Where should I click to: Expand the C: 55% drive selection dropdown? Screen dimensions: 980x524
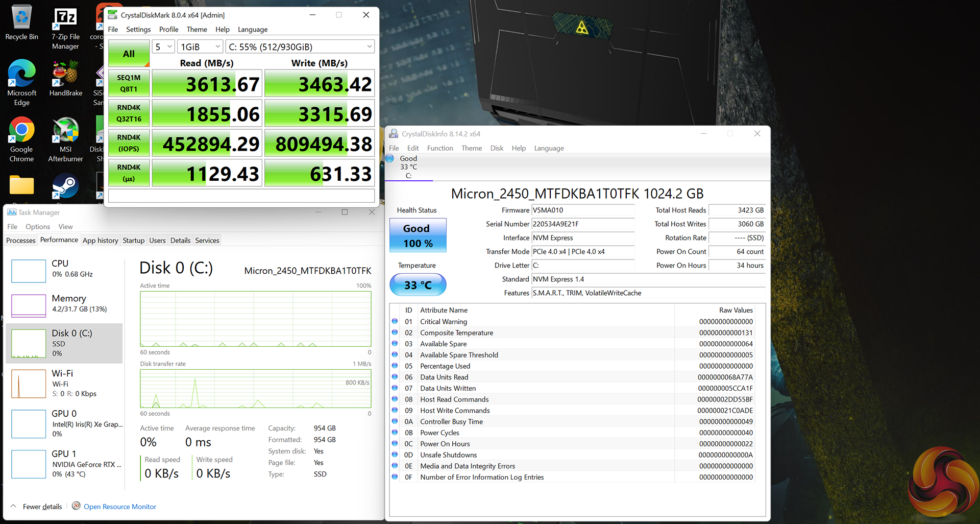[300, 47]
